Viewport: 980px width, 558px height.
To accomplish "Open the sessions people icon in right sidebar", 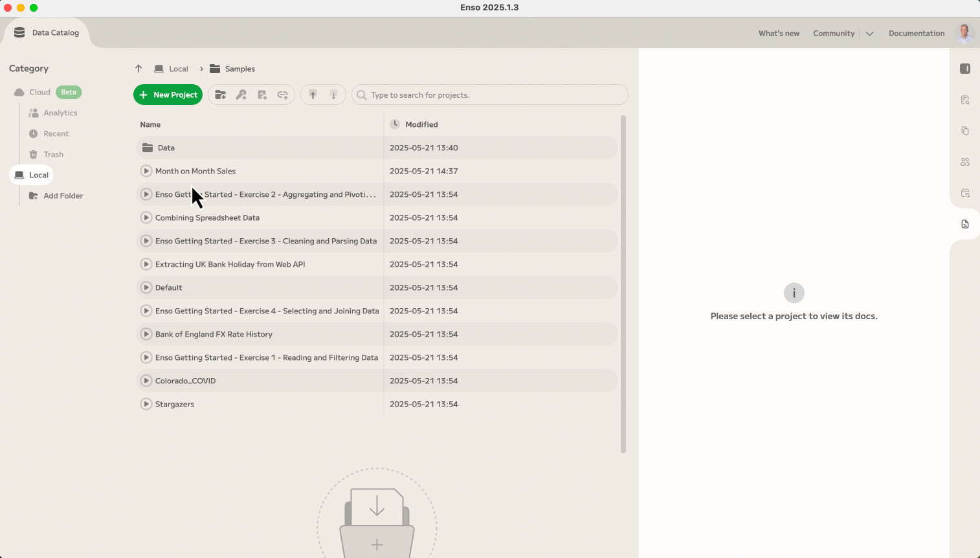I will (x=965, y=162).
